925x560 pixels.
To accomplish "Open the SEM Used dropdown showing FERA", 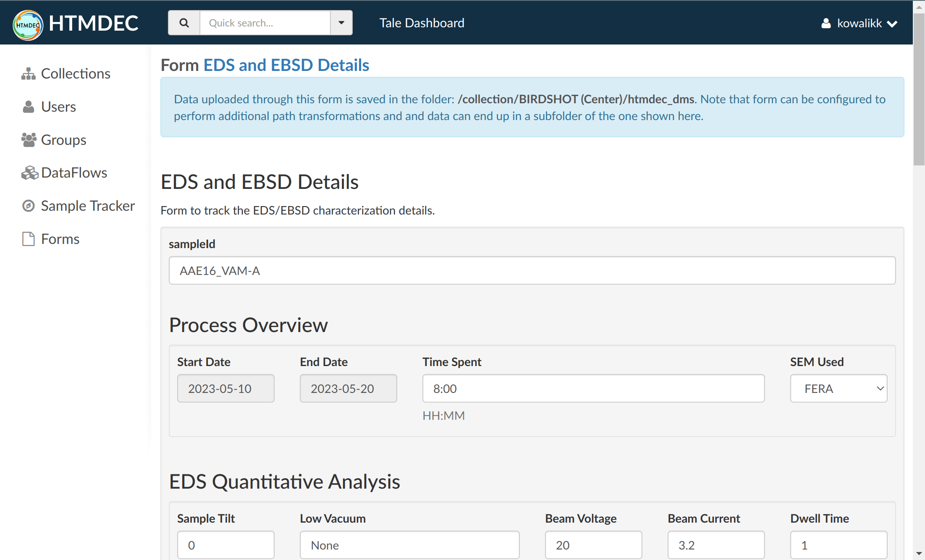I will (838, 388).
